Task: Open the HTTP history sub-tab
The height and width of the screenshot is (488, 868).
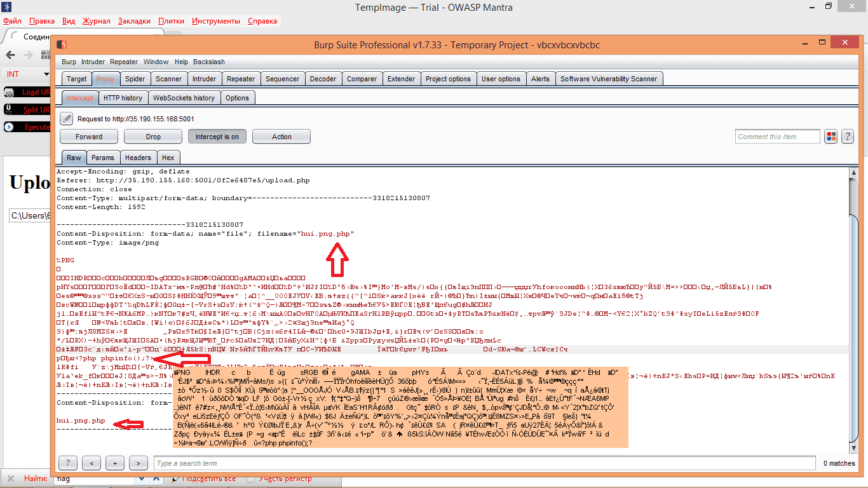Action: pyautogui.click(x=123, y=98)
